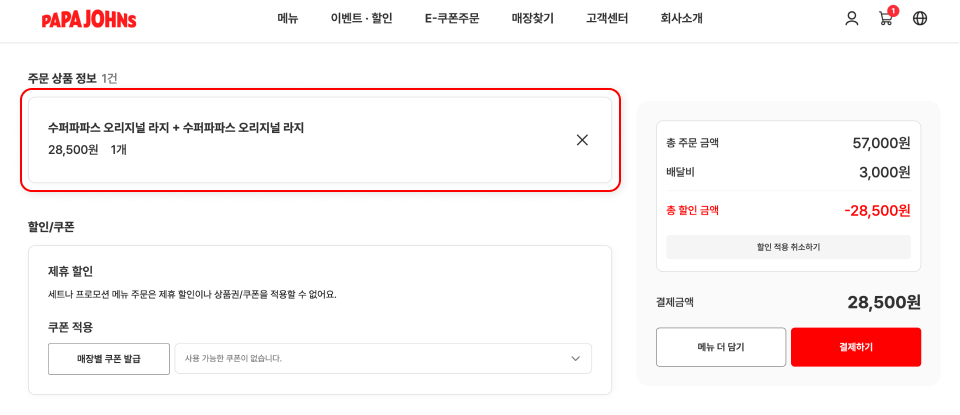Screen dimensions: 960x415
Task: Remove the 수퍼파파스 item with X
Action: [x=582, y=140]
